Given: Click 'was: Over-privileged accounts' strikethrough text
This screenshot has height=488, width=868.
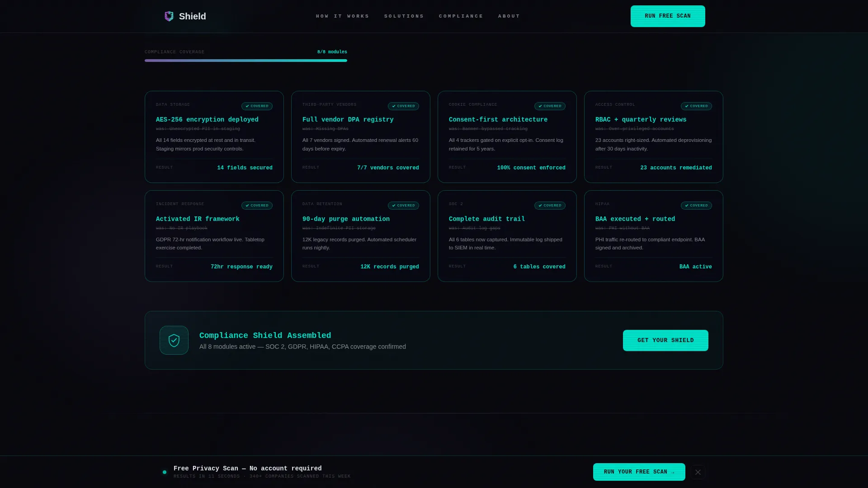Looking at the screenshot, I should tap(635, 129).
